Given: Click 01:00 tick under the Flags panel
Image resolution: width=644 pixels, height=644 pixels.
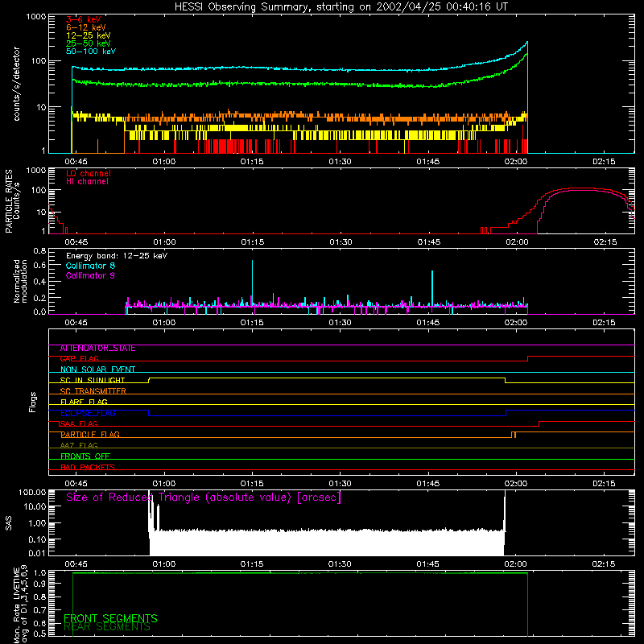Looking at the screenshot, I should [164, 484].
